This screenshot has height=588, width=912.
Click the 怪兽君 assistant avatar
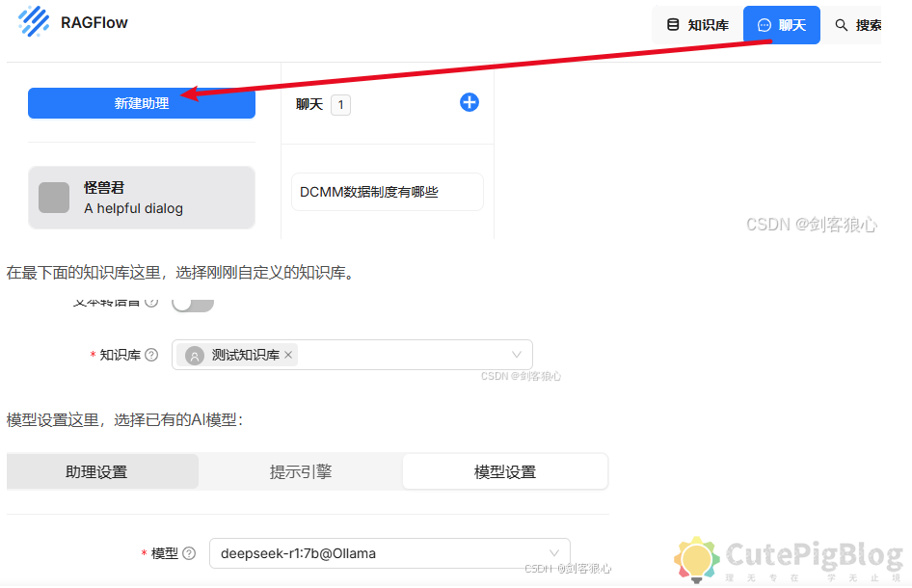pyautogui.click(x=53, y=197)
